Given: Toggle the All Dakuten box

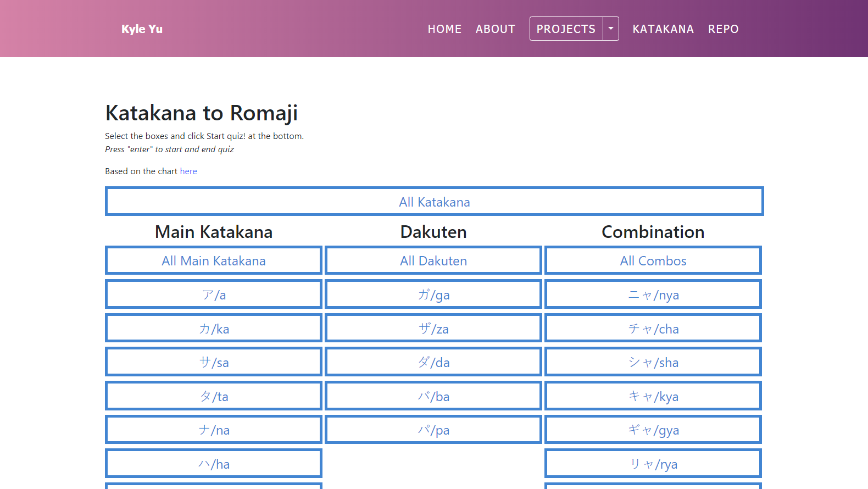Looking at the screenshot, I should pos(433,260).
